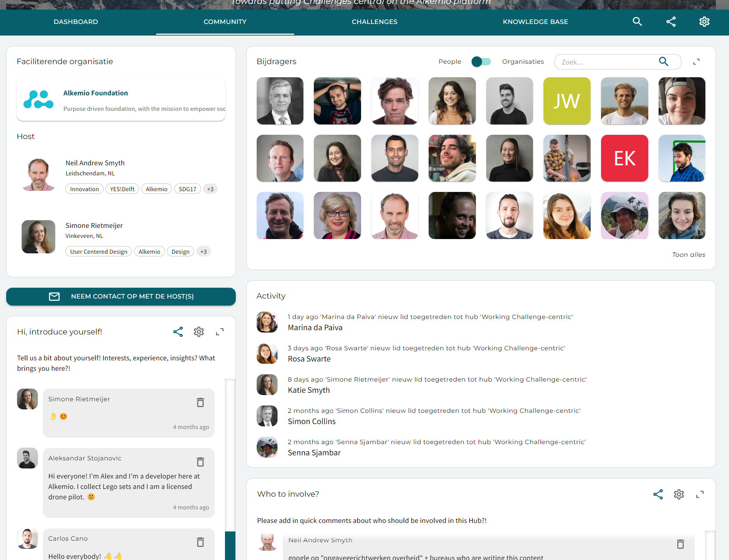Open settings gear in the top navigation
This screenshot has width=729, height=560.
(704, 22)
